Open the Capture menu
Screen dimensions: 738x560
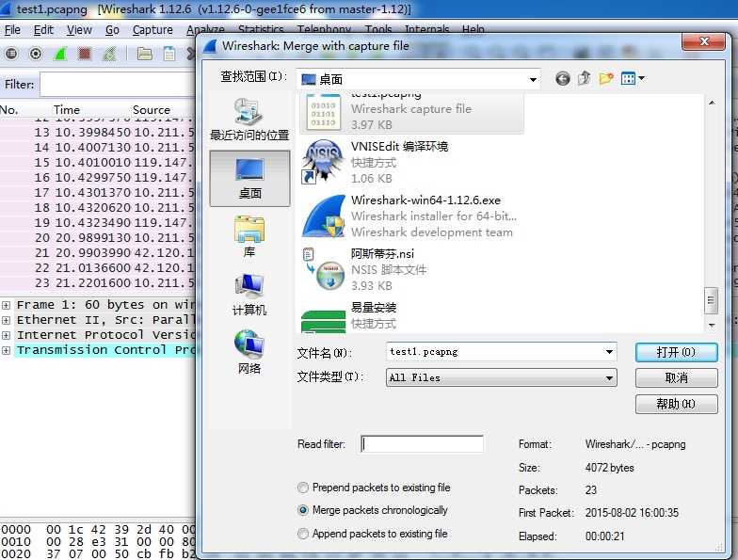[x=152, y=30]
